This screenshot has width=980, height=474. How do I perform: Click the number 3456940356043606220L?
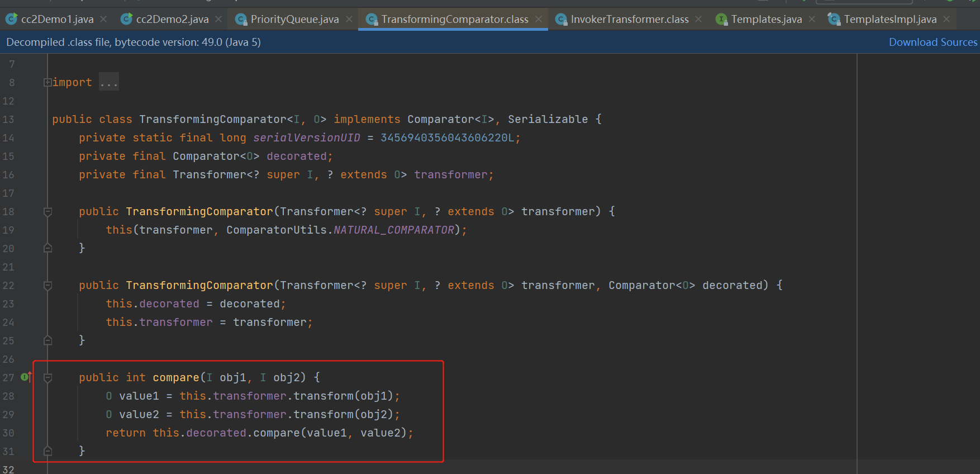pyautogui.click(x=448, y=138)
